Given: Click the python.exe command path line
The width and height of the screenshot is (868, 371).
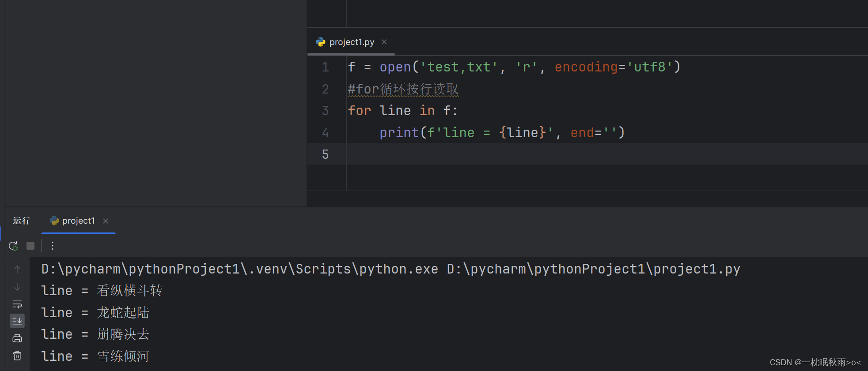Looking at the screenshot, I should [x=391, y=269].
